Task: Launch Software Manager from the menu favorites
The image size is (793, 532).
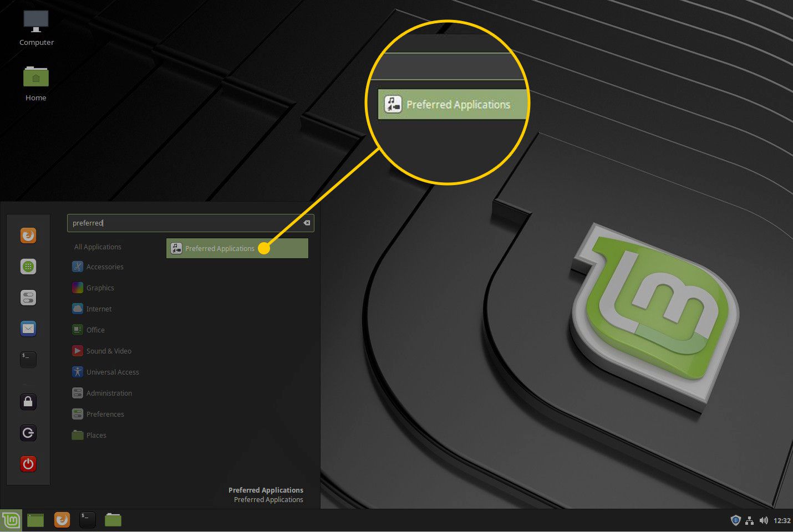Action: (x=28, y=267)
